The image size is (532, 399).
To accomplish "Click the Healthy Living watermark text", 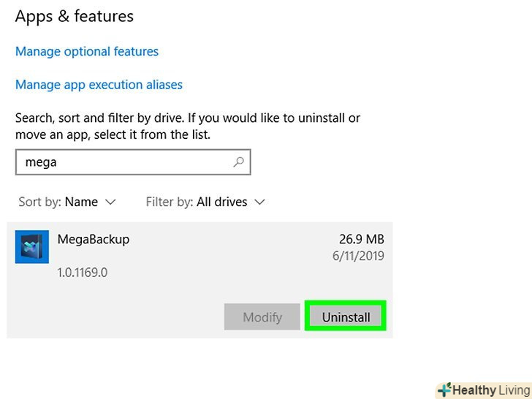I will point(490,390).
